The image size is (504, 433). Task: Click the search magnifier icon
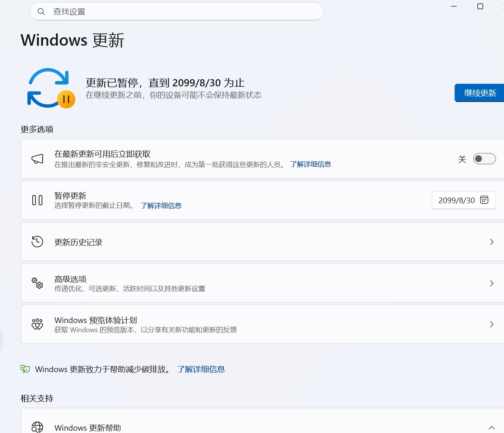point(41,12)
